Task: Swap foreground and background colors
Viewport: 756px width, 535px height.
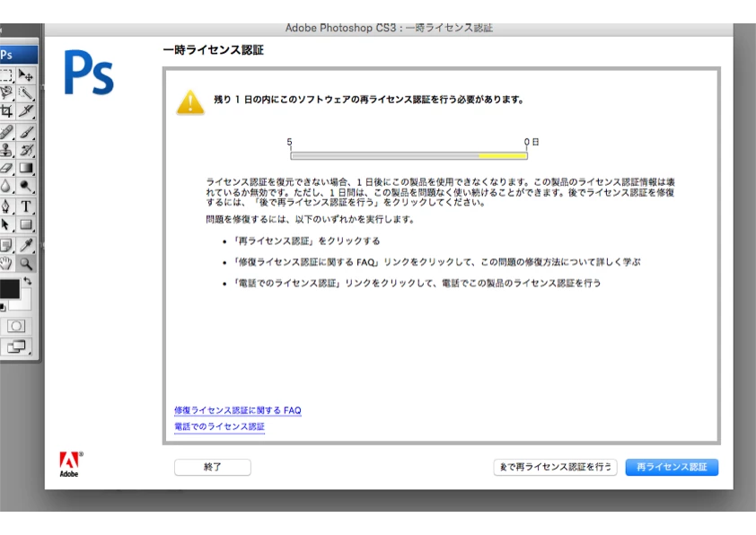Action: click(28, 280)
